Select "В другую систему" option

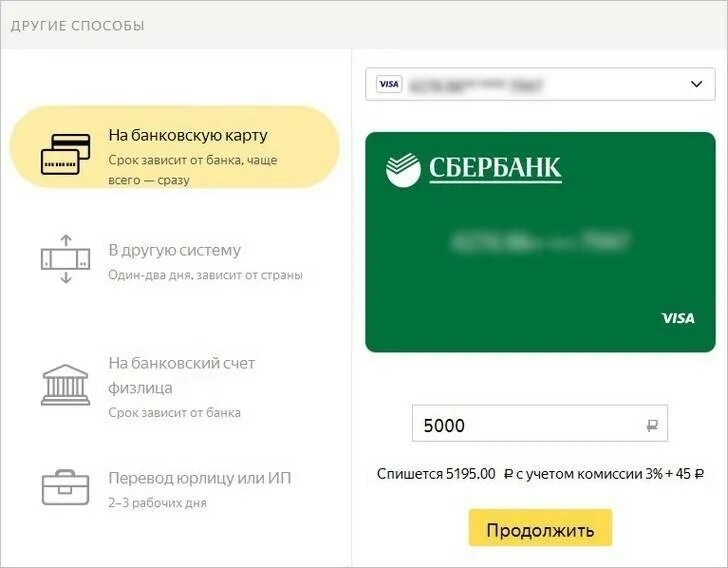point(175,261)
